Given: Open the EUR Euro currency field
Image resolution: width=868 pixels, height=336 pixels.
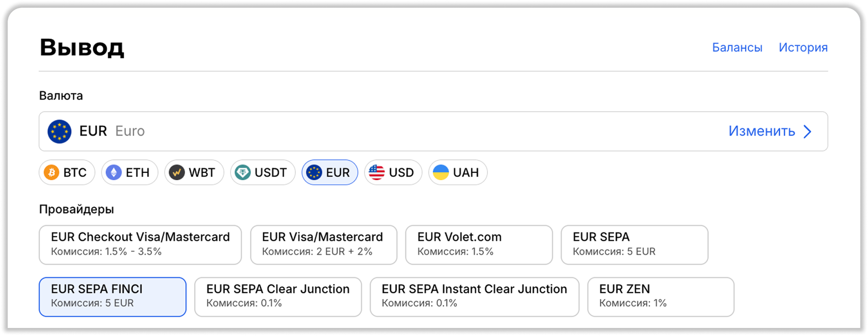Looking at the screenshot, I should point(433,132).
